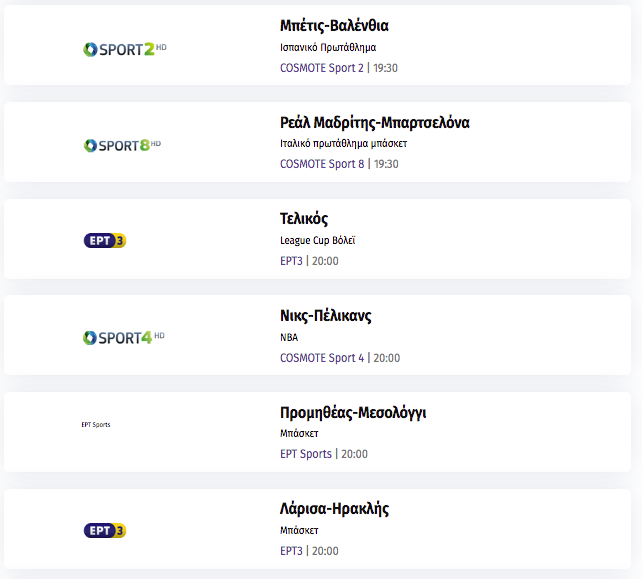Image resolution: width=642 pixels, height=579 pixels.
Task: Click the Ιταλικό πρωτάθλημα μπάσκετ subtitle
Action: coord(344,144)
